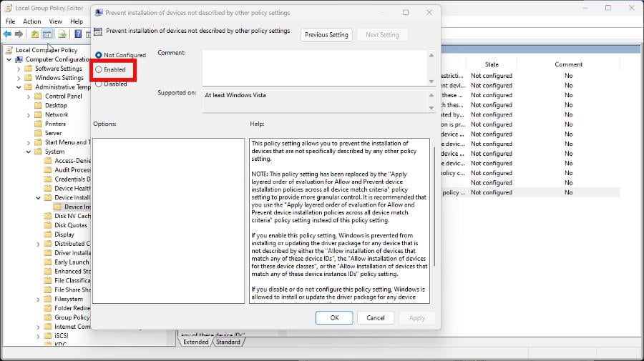The width and height of the screenshot is (644, 361).
Task: Click the Comment box scroll down arrow
Action: (x=431, y=81)
